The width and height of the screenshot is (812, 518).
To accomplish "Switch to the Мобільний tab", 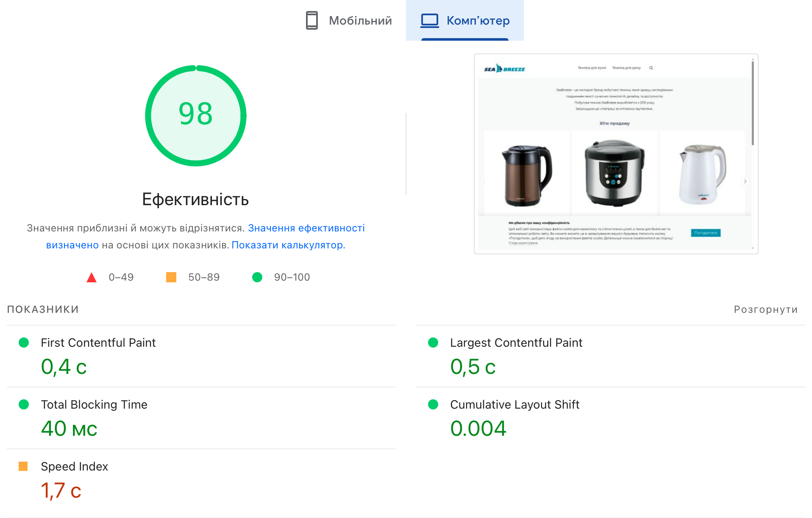I will pos(349,20).
